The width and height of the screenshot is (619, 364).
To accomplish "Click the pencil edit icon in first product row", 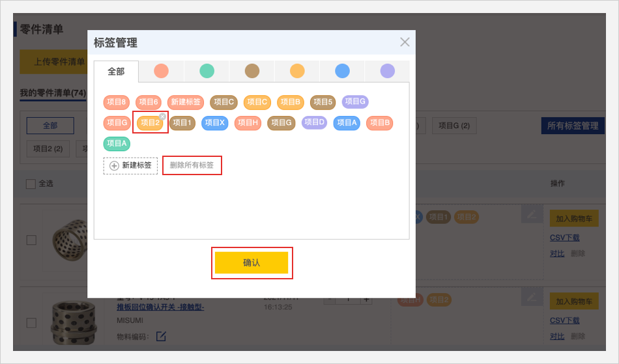I will 532,214.
